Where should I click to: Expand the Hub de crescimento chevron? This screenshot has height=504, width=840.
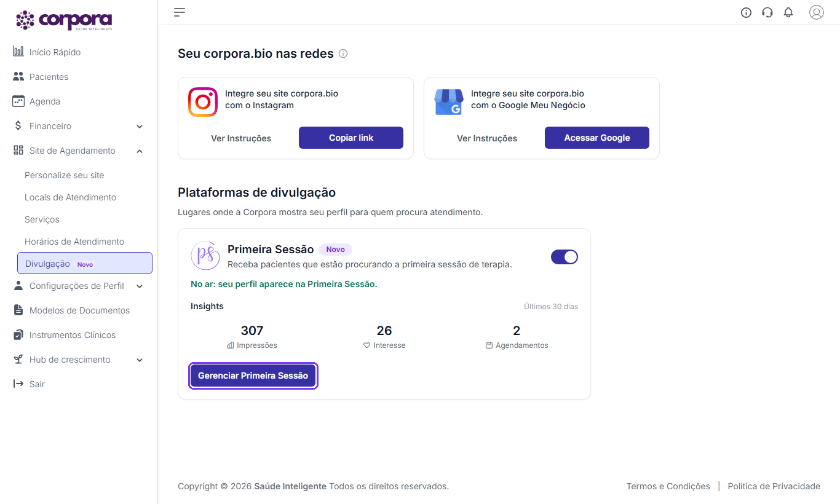point(140,360)
